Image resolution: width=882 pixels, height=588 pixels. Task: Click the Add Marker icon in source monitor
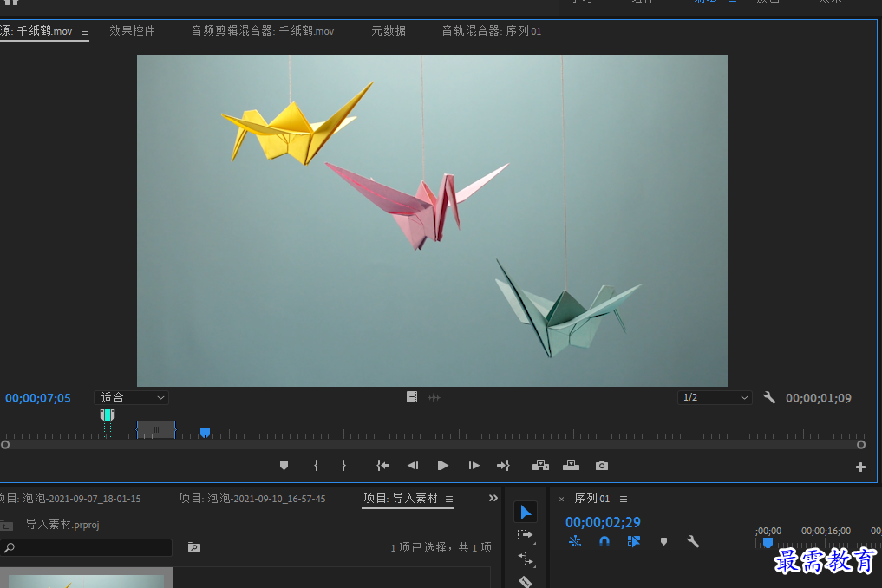pyautogui.click(x=284, y=466)
